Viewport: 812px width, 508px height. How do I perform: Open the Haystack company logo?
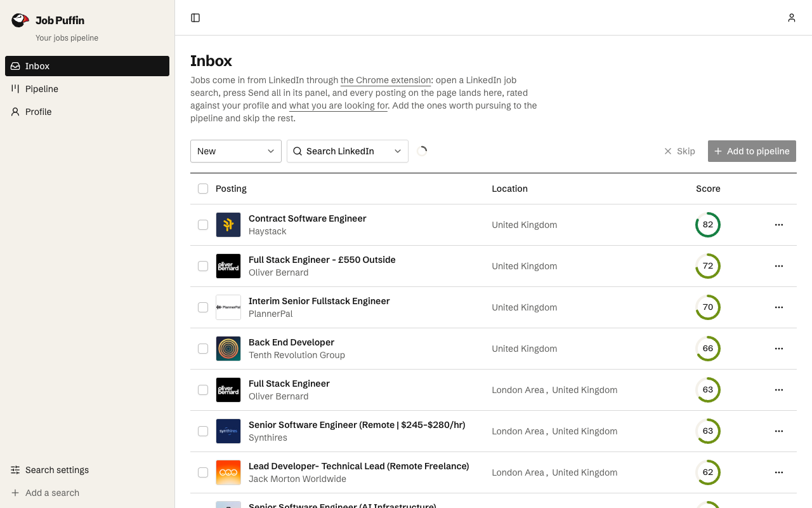point(228,225)
